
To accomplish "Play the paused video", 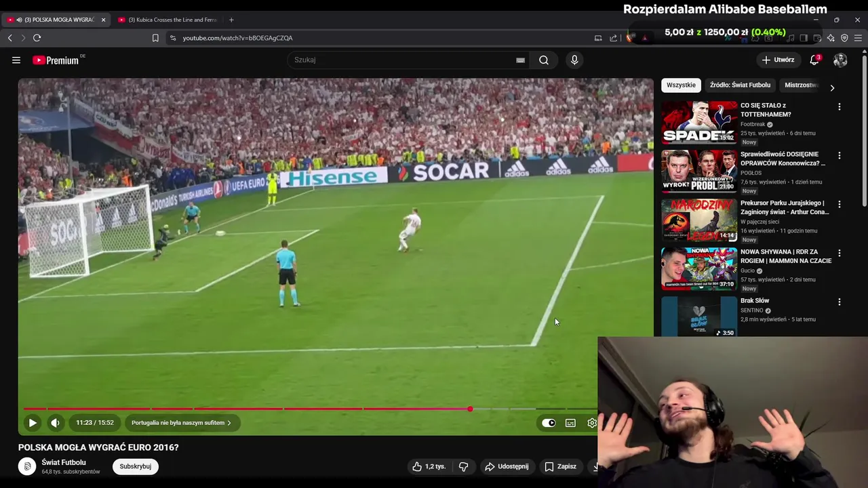I will [x=32, y=423].
